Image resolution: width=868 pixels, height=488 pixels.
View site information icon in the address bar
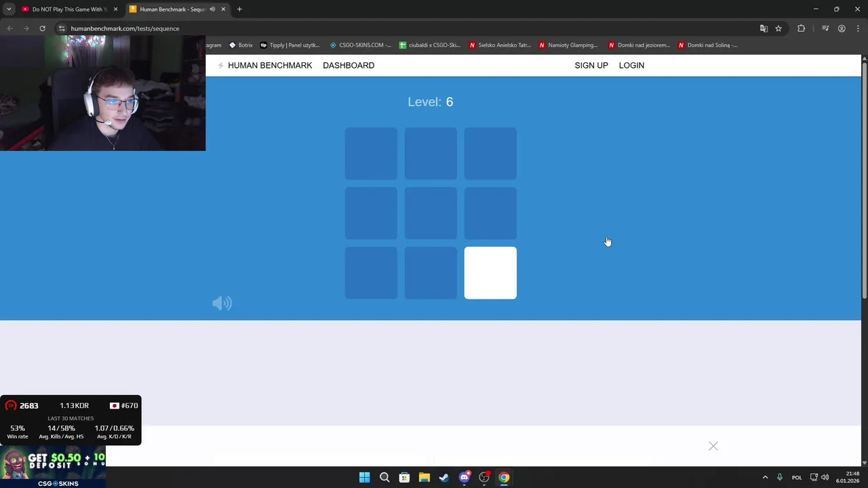[61, 28]
